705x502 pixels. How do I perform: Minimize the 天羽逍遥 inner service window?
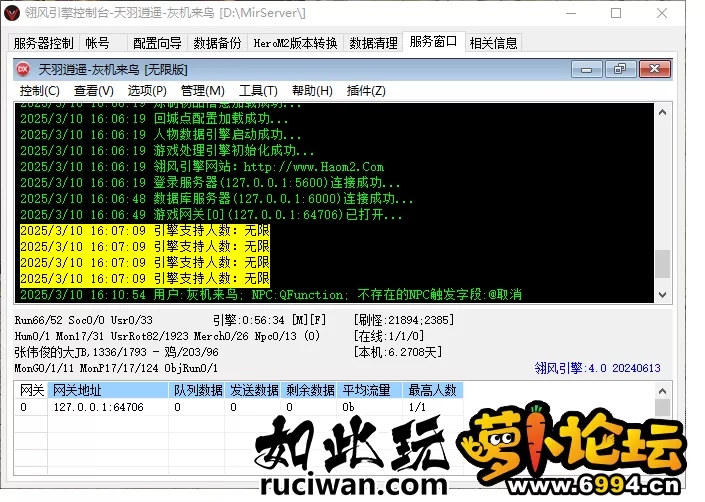click(586, 69)
